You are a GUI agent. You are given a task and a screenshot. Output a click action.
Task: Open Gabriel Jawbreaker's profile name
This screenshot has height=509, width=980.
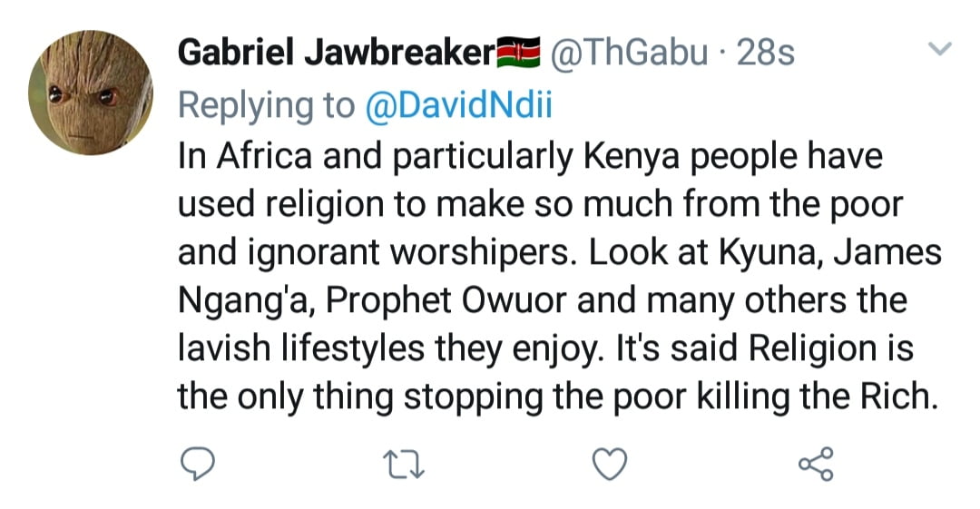336,54
